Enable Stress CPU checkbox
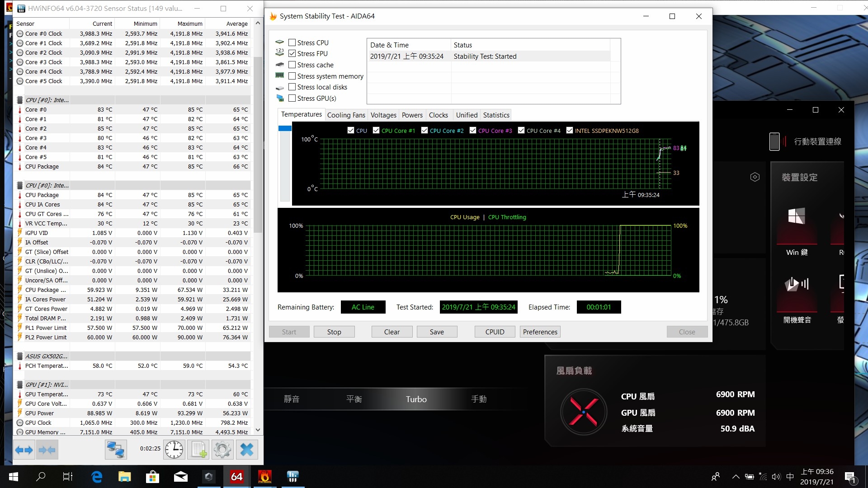This screenshot has height=488, width=868. point(292,42)
